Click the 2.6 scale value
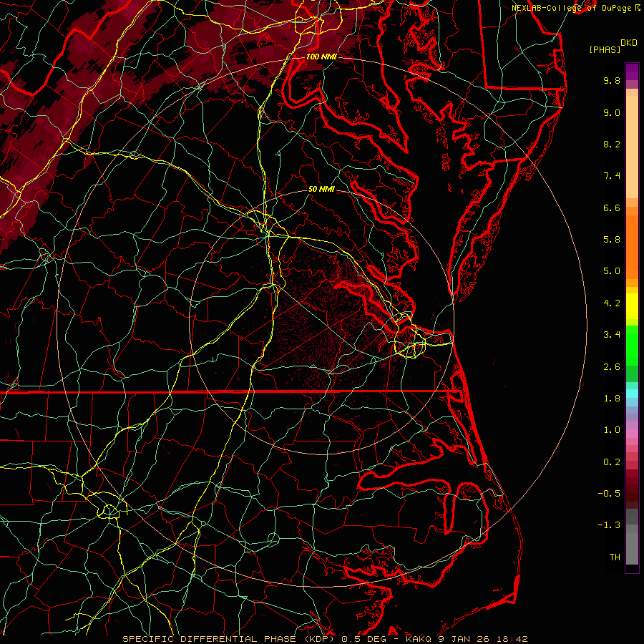Image resolution: width=644 pixels, height=644 pixels. point(612,367)
